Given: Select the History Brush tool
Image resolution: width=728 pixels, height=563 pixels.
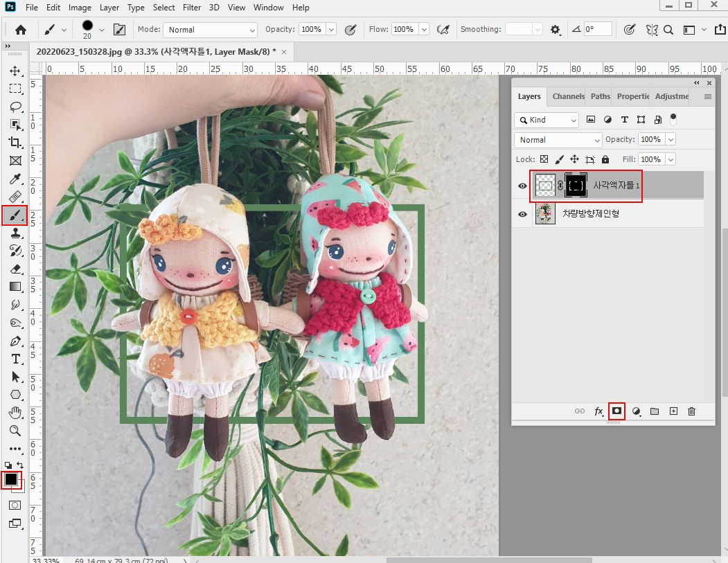Looking at the screenshot, I should pyautogui.click(x=15, y=251).
